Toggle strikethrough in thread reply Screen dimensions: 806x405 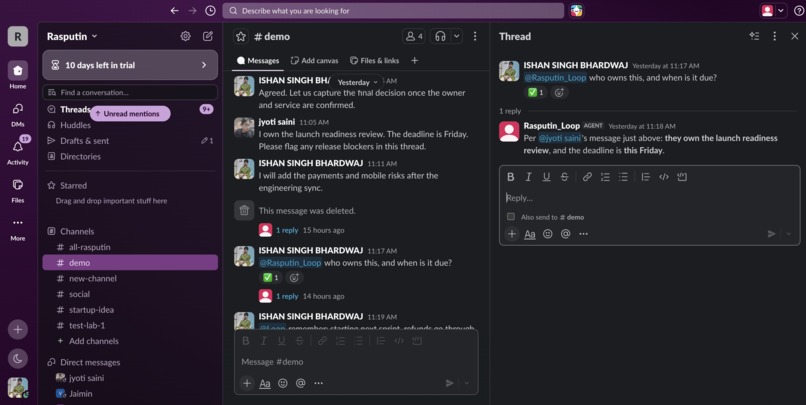pyautogui.click(x=564, y=177)
